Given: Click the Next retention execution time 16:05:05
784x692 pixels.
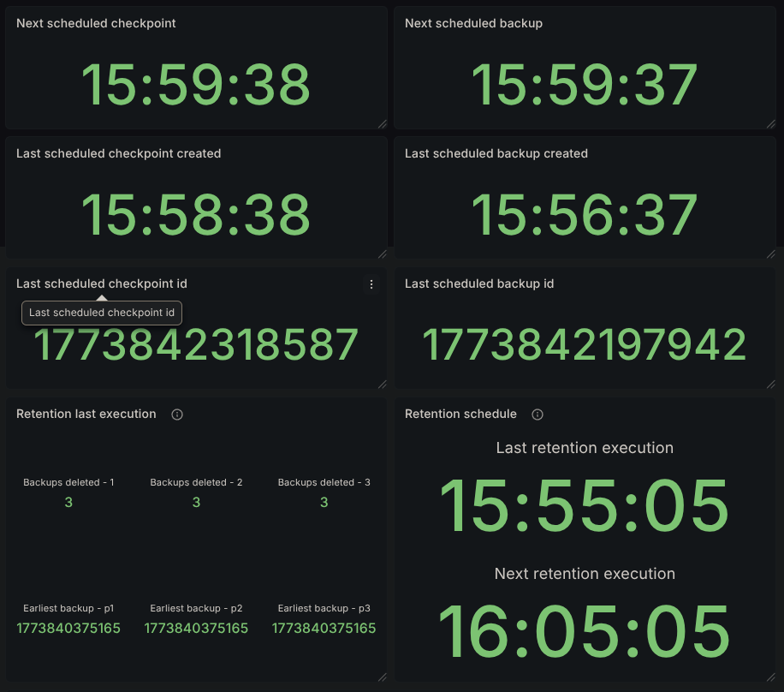Looking at the screenshot, I should click(x=585, y=633).
